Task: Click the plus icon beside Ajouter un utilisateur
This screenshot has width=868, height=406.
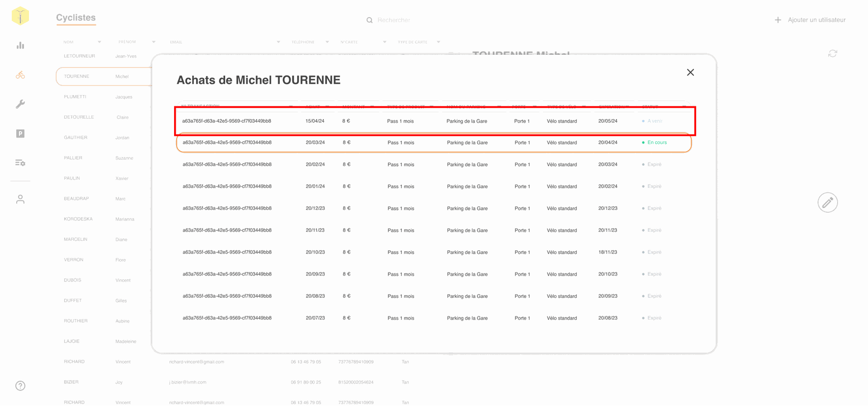Action: (778, 20)
